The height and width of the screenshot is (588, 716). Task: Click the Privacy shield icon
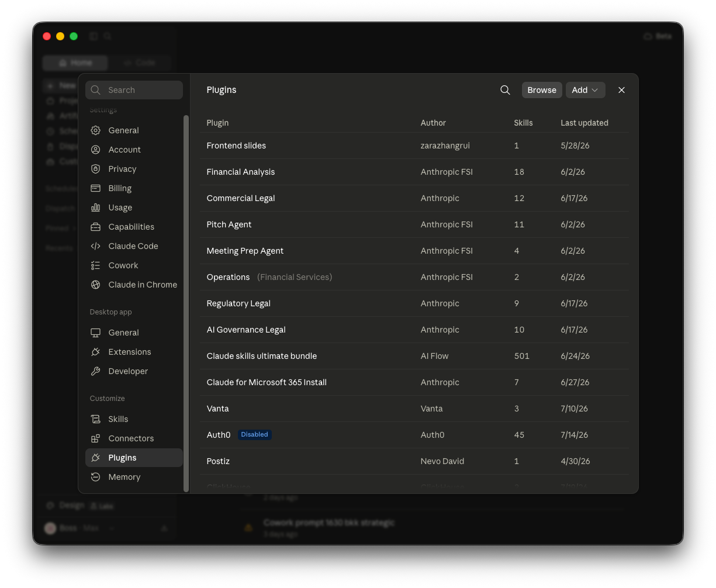point(96,169)
